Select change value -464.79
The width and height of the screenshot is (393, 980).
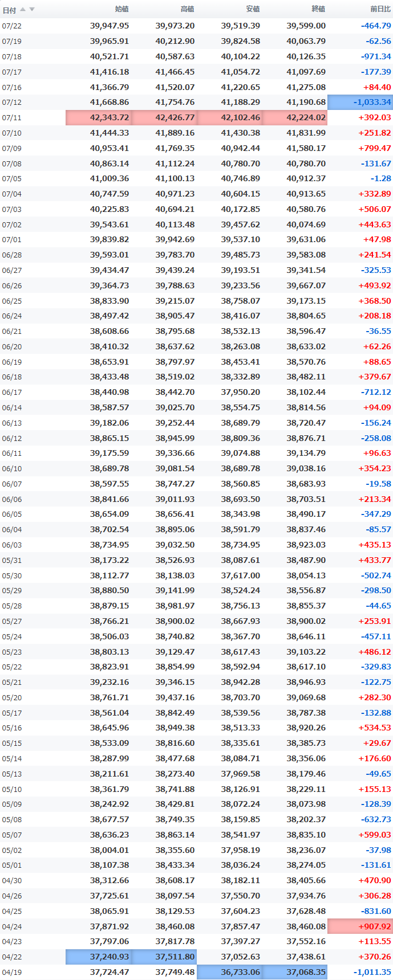[x=376, y=26]
